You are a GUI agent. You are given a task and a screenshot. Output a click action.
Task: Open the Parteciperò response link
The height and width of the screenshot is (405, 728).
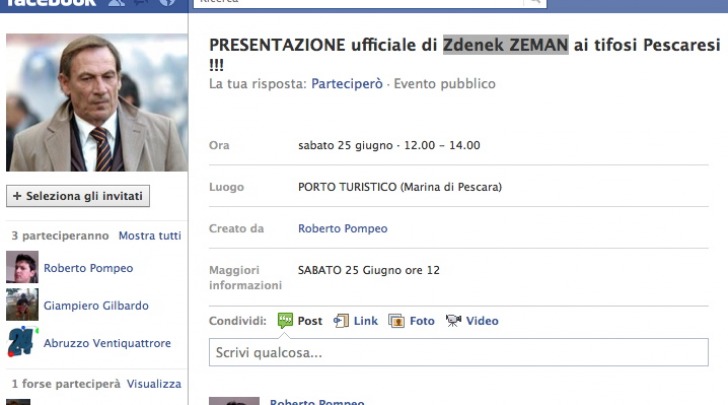[x=347, y=84]
